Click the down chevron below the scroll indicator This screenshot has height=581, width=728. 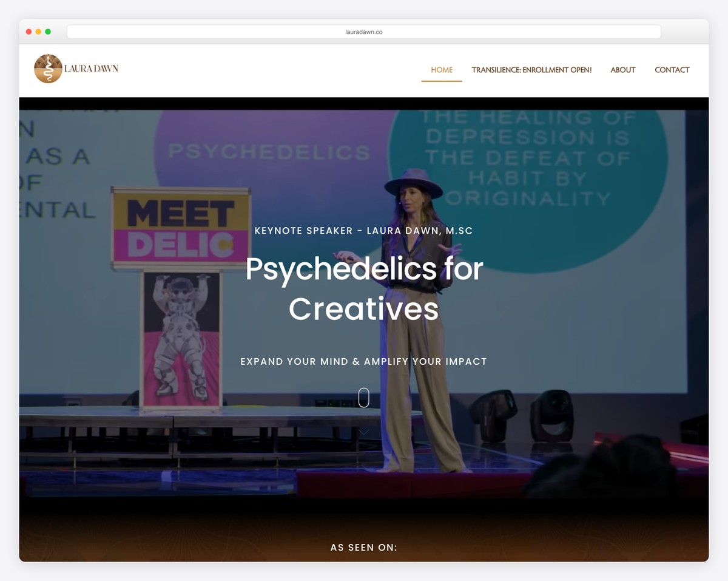(364, 432)
